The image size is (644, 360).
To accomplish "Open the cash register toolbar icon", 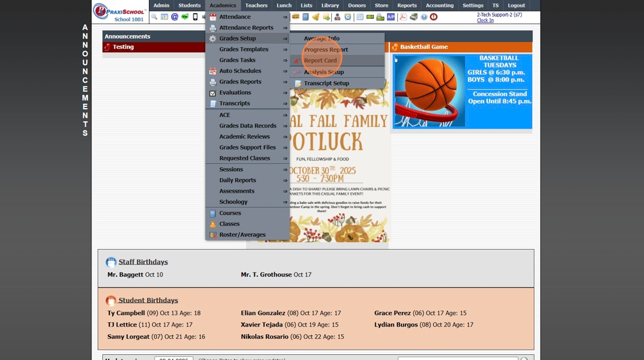I will click(413, 17).
